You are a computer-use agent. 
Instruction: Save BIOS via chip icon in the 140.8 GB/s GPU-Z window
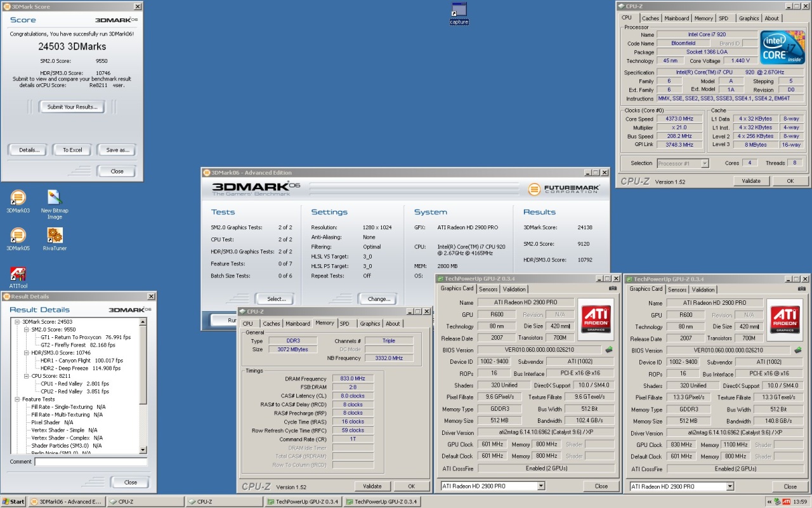[x=797, y=350]
